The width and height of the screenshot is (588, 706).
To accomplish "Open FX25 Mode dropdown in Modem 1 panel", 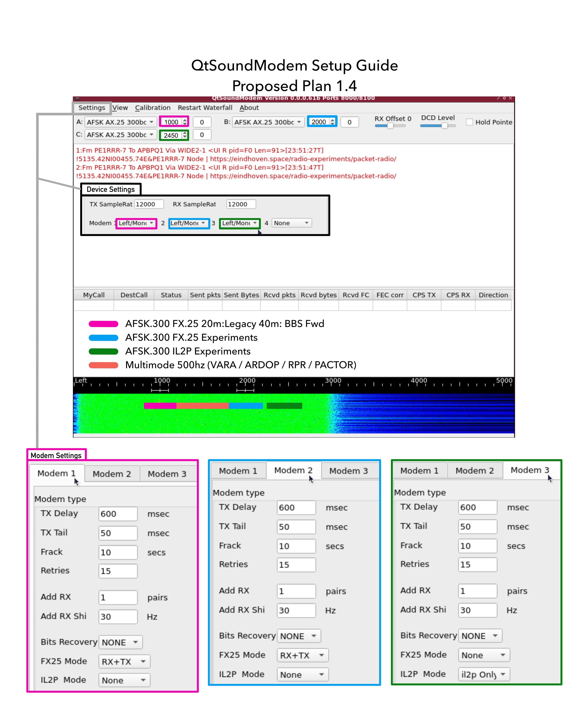I will click(x=124, y=662).
